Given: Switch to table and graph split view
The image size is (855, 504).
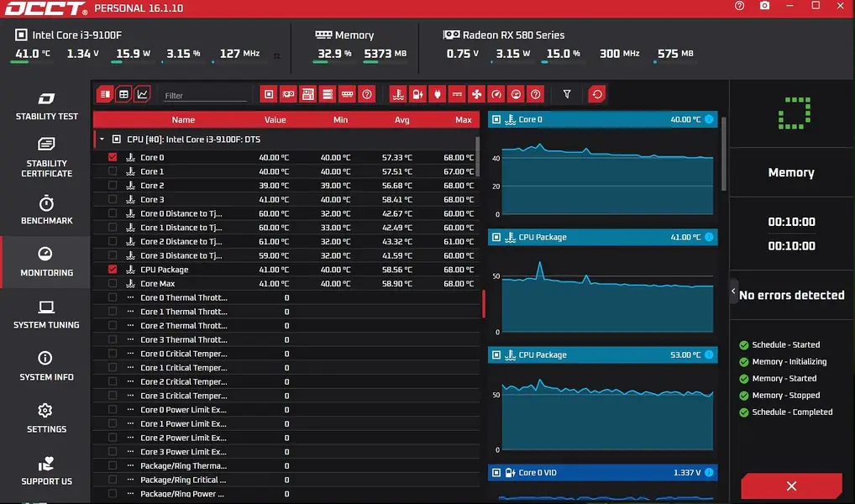Looking at the screenshot, I should point(105,94).
